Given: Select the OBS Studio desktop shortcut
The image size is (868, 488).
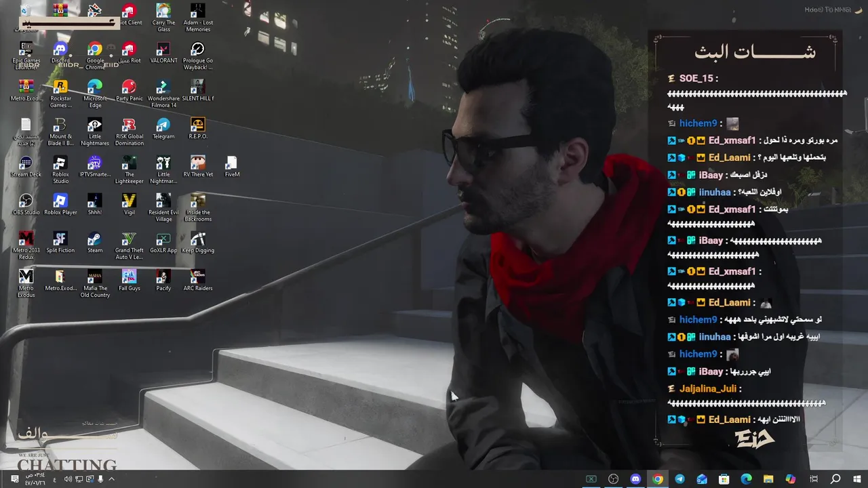Looking at the screenshot, I should click(x=26, y=205).
